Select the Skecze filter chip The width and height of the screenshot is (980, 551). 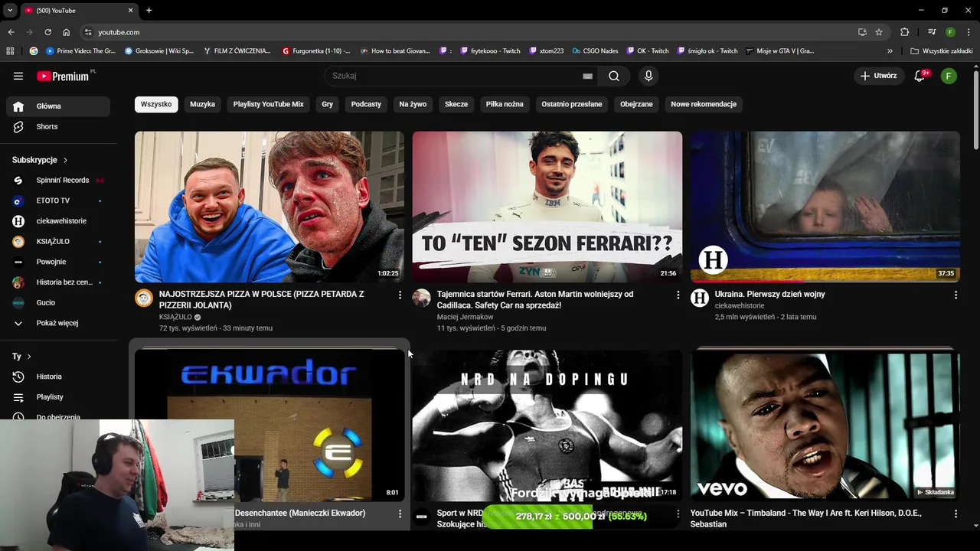tap(456, 104)
